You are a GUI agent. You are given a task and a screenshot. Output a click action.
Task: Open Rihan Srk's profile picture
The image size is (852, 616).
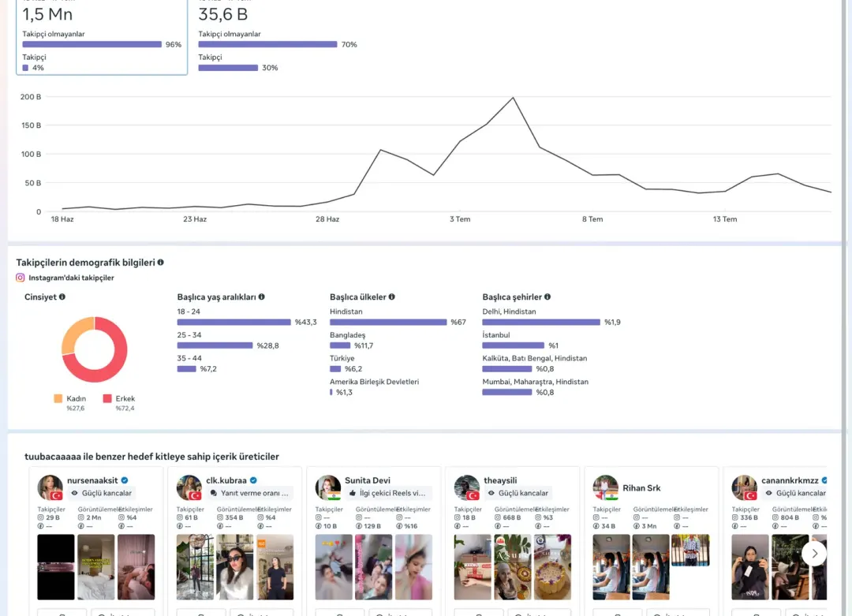[x=606, y=487]
